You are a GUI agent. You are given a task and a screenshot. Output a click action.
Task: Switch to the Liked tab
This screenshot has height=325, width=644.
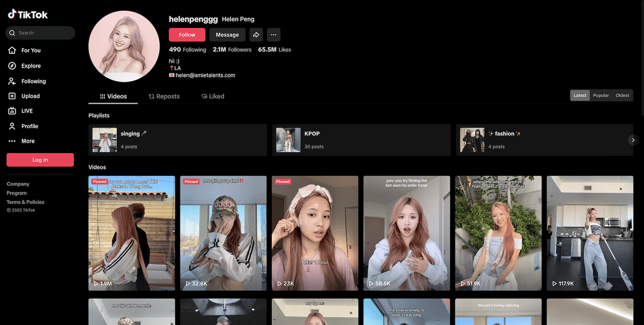coord(213,96)
